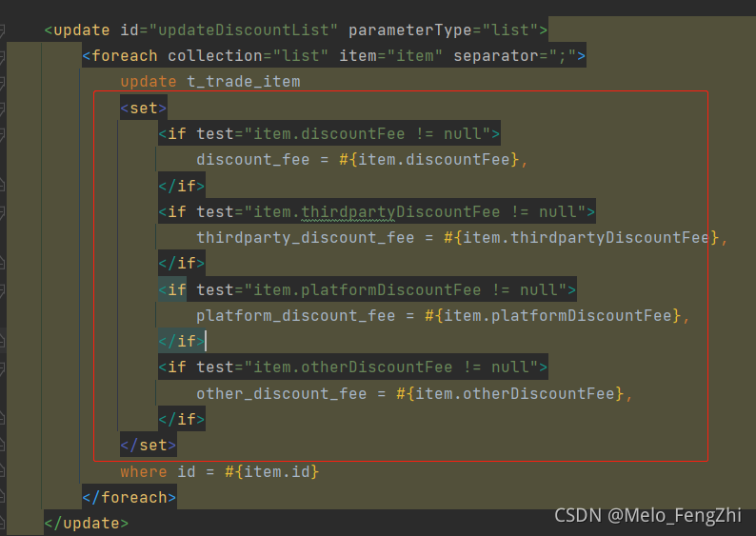
Task: Select the parameterType attribute name
Action: click(x=409, y=30)
